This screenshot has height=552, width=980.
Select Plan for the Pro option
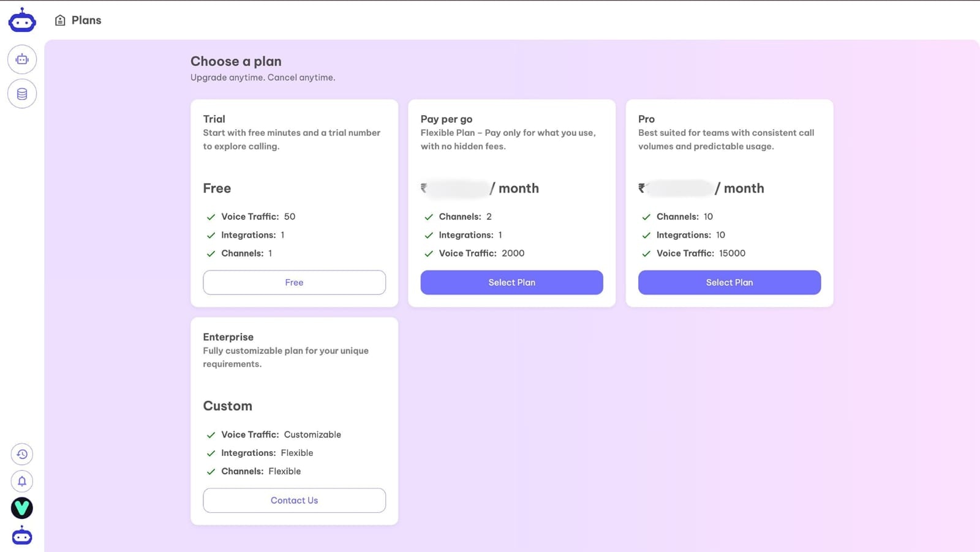pyautogui.click(x=729, y=282)
